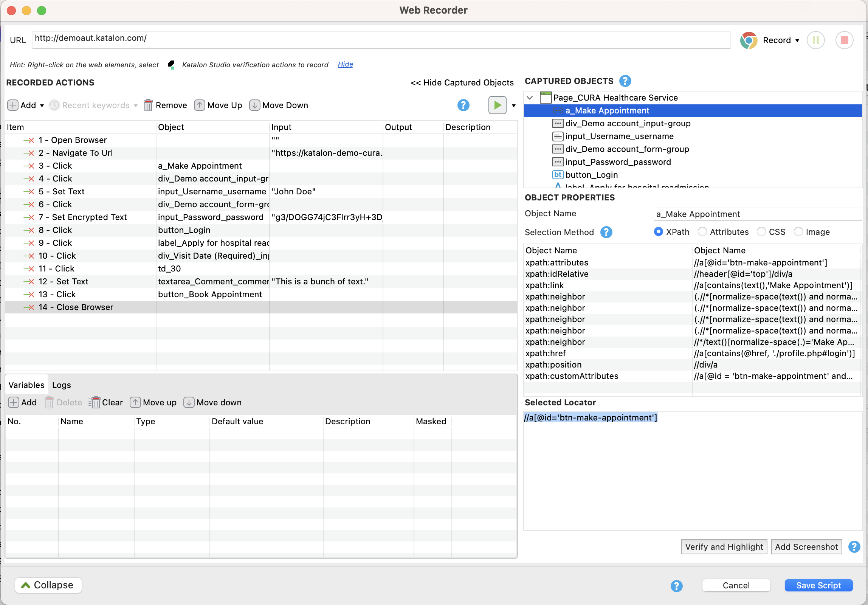The image size is (868, 605).
Task: Move Up the selected action
Action: [x=218, y=105]
